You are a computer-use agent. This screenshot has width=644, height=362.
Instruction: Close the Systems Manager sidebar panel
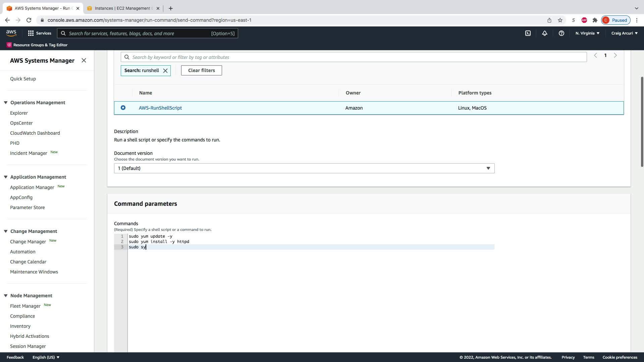(84, 60)
